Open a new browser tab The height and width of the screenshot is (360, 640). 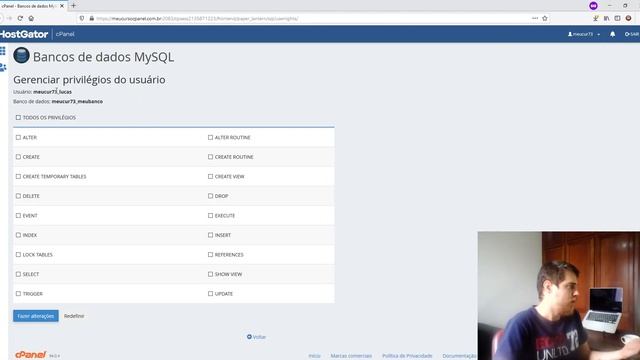coord(73,6)
